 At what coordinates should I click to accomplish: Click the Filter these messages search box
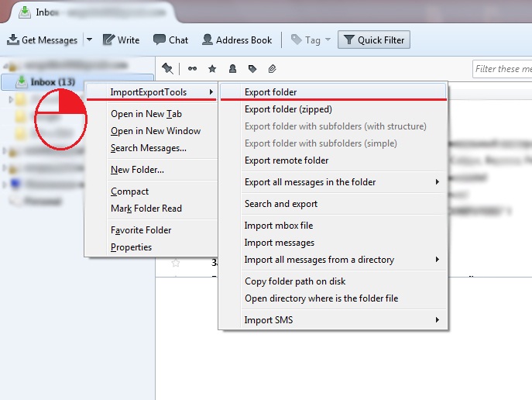(501, 69)
